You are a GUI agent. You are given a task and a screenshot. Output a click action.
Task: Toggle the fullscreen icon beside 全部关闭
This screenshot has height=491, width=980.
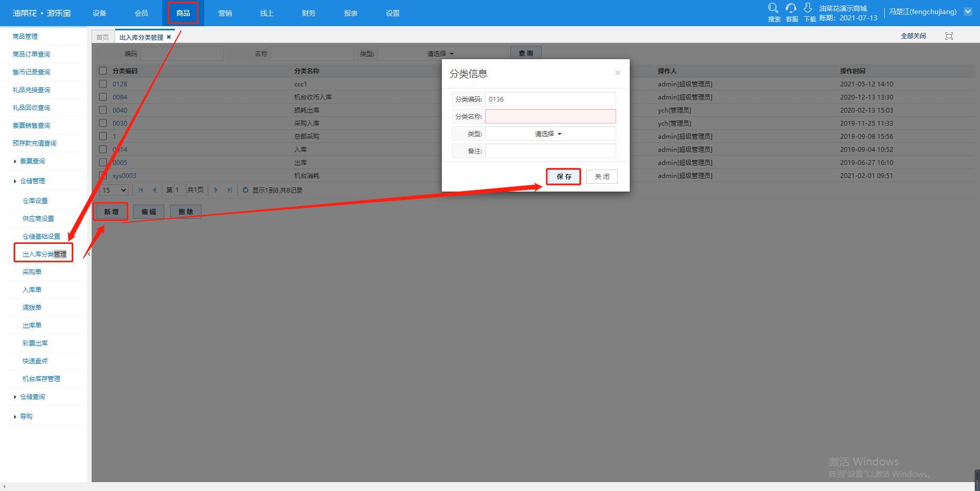coord(949,36)
